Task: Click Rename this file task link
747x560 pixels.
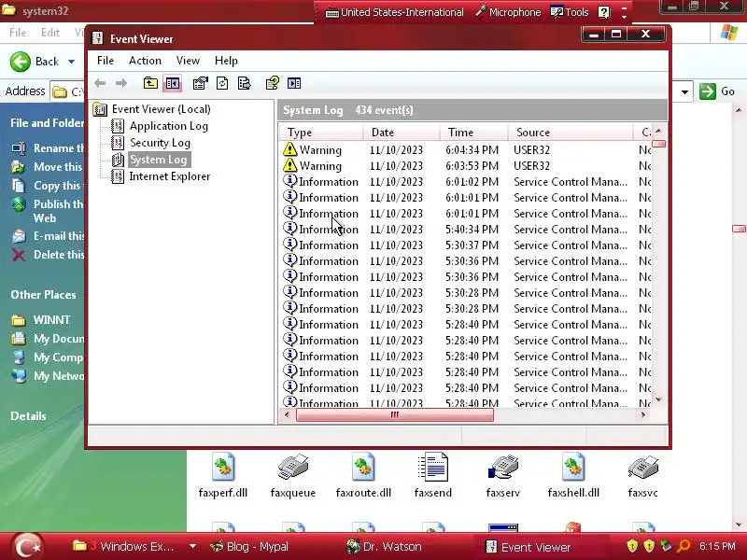Action: [x=48, y=148]
